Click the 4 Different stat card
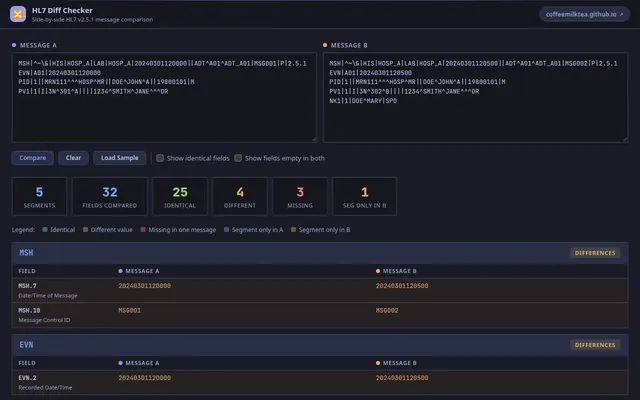Image resolution: width=640 pixels, height=400 pixels. pyautogui.click(x=240, y=196)
